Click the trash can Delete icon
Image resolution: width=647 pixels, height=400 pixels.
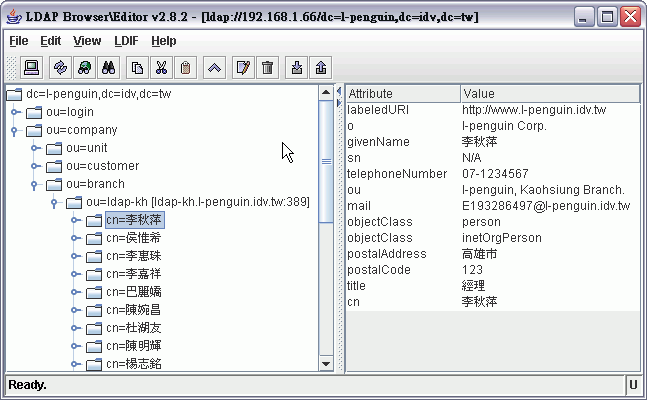point(267,68)
